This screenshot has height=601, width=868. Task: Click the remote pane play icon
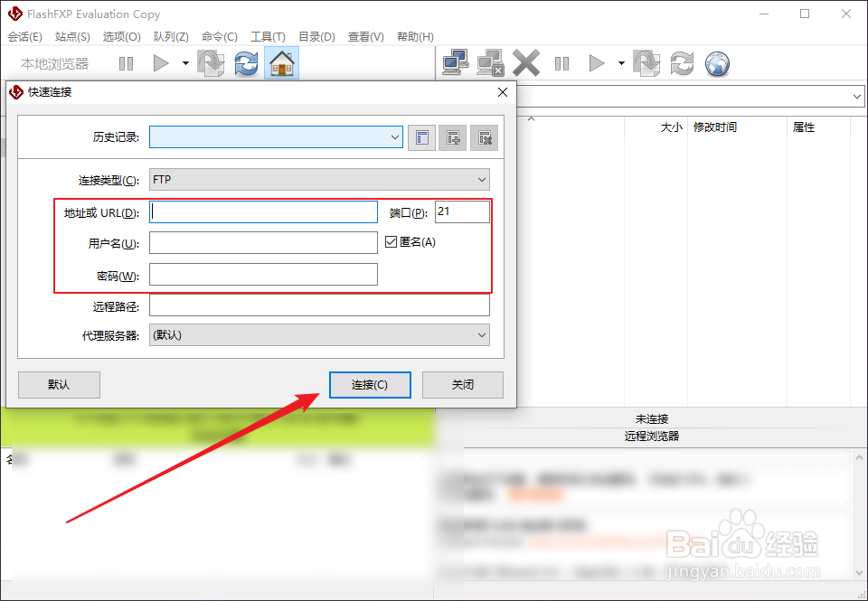(x=596, y=63)
